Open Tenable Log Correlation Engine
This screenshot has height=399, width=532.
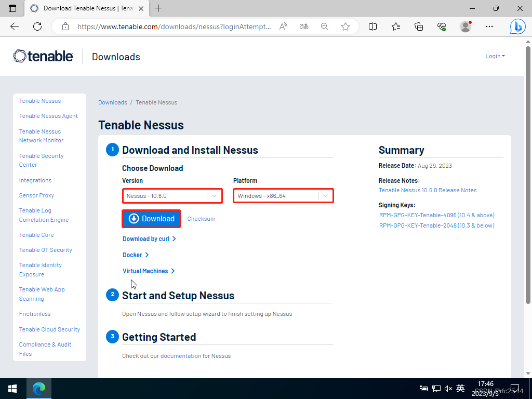(x=44, y=215)
